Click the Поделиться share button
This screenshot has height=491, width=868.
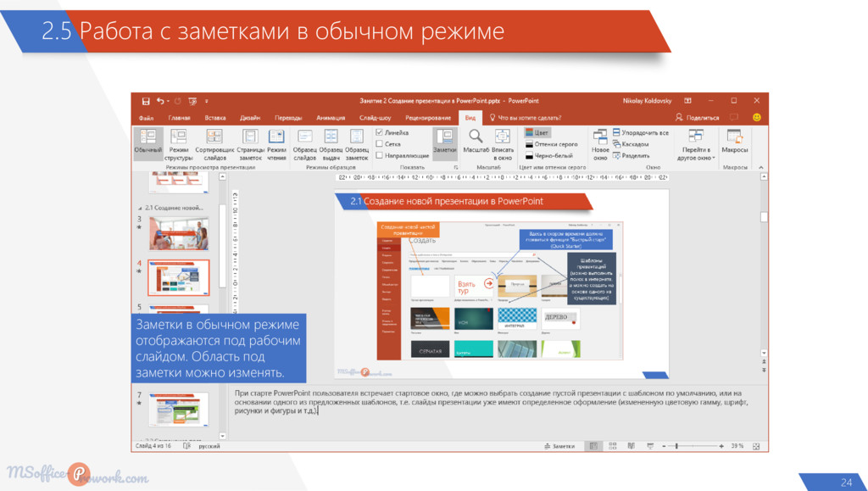click(x=697, y=117)
